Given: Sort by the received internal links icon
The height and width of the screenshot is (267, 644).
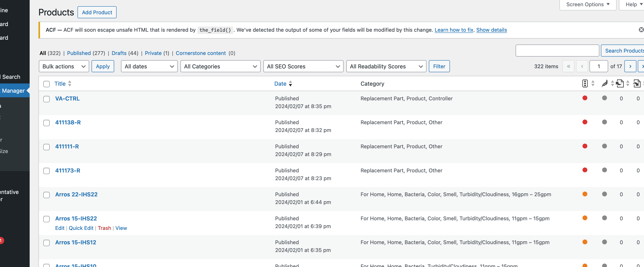Looking at the screenshot, I should click(x=620, y=83).
